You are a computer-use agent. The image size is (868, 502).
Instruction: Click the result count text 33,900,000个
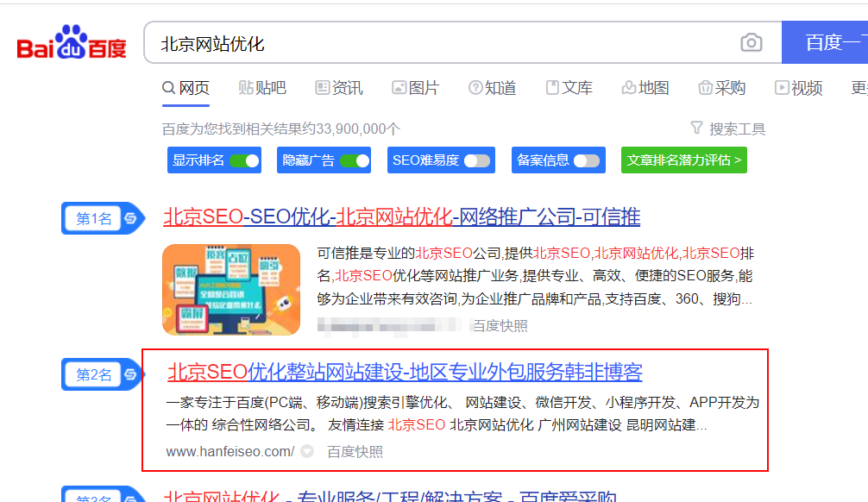[x=357, y=129]
